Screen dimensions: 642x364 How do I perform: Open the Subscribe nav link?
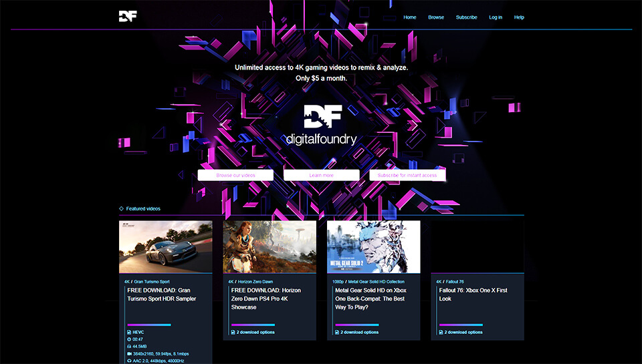pyautogui.click(x=466, y=17)
